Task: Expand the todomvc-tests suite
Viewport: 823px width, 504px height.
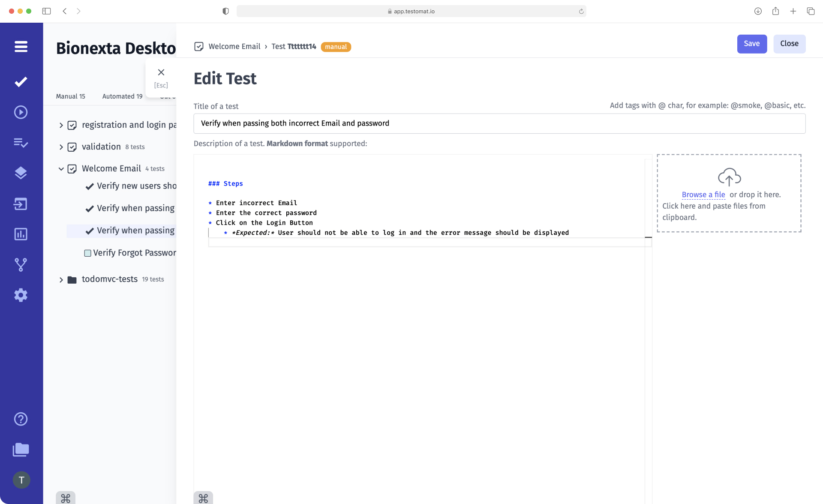Action: [x=61, y=279]
